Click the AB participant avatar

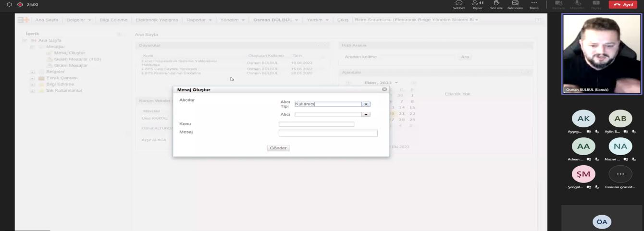(x=620, y=119)
